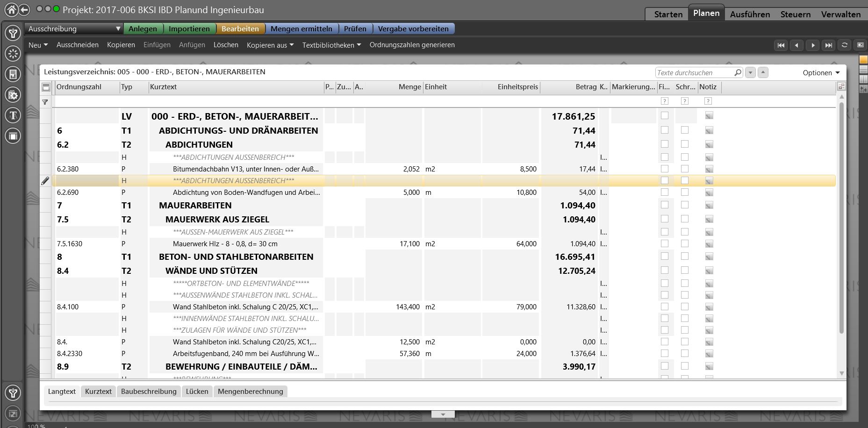Jump to first record with skip-back icon
The width and height of the screenshot is (868, 428).
pyautogui.click(x=781, y=45)
